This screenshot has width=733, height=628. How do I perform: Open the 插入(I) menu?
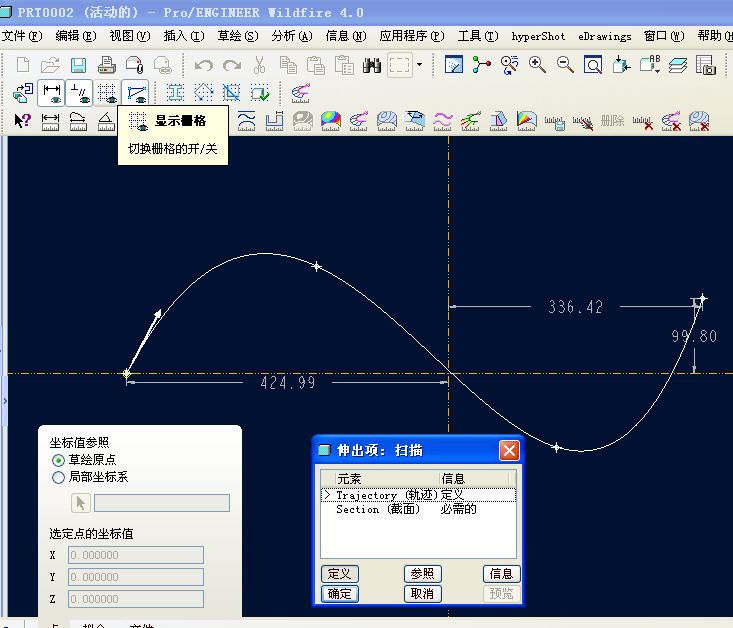coord(184,36)
